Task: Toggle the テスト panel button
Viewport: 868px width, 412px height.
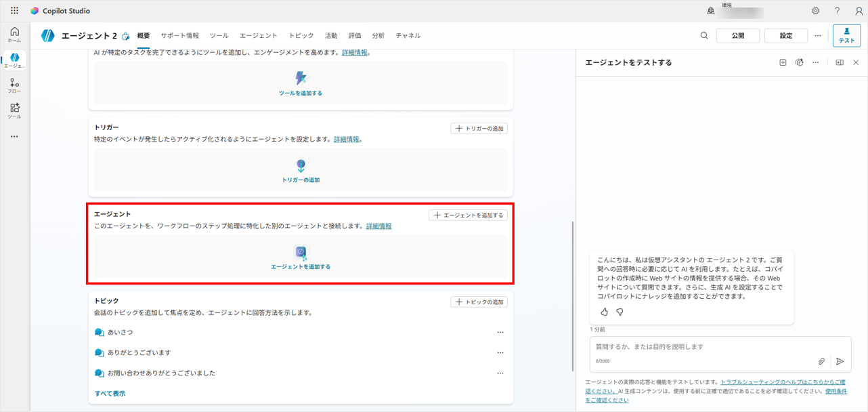Action: (x=846, y=35)
